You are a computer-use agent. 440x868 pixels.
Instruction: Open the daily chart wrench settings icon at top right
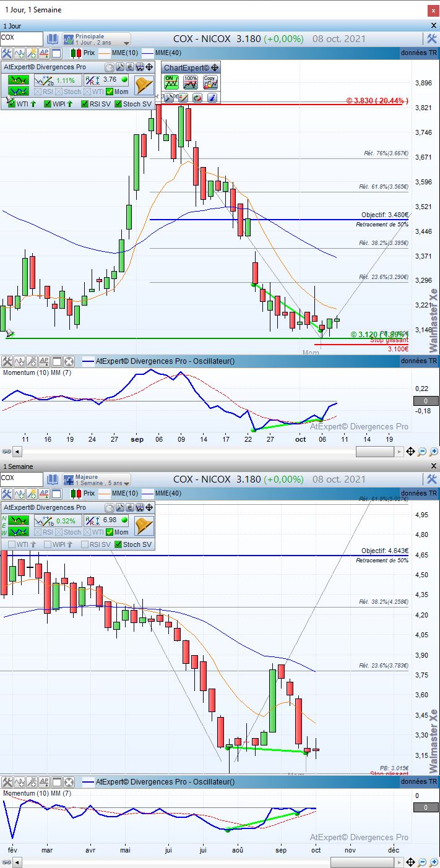point(432,38)
